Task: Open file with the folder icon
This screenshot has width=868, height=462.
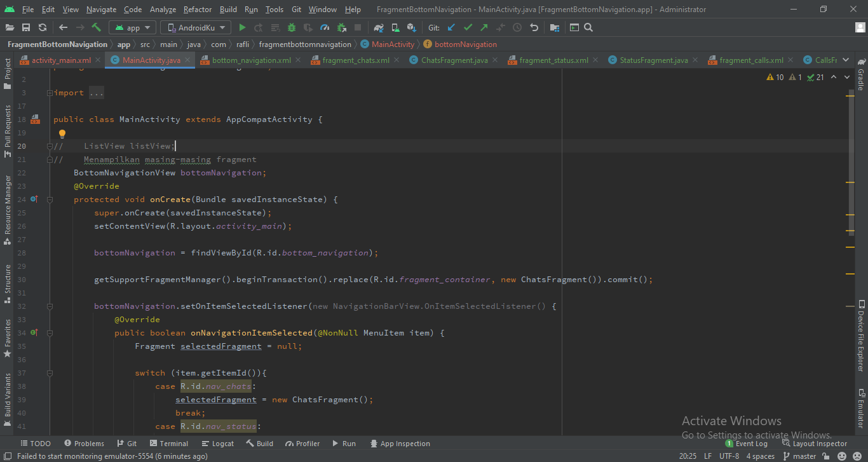Action: [10, 27]
